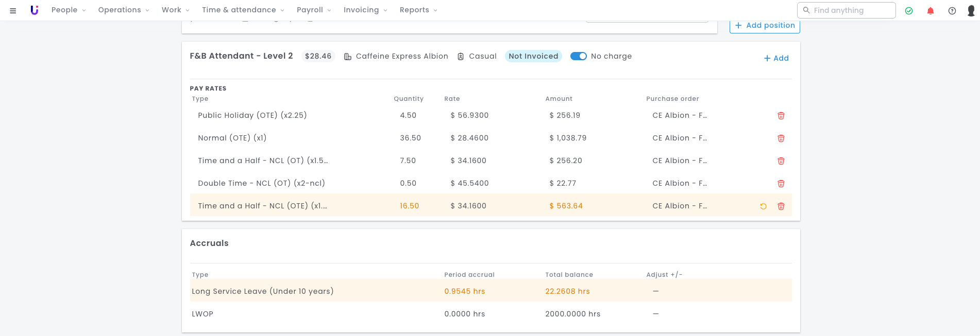Expand the Payroll menu

click(x=314, y=10)
